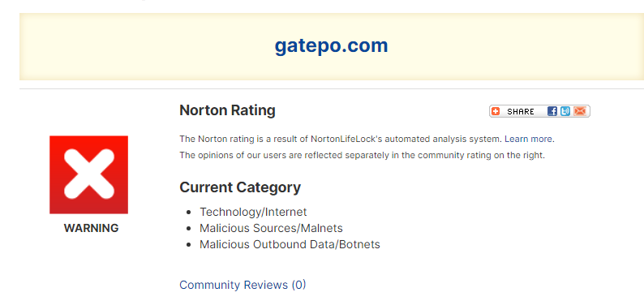
Task: Click bullet point beside Technology/Internet
Action: [189, 213]
